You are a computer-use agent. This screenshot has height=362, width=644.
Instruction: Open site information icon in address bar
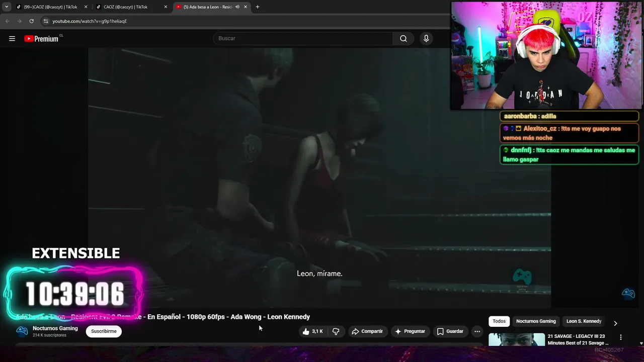(46, 21)
